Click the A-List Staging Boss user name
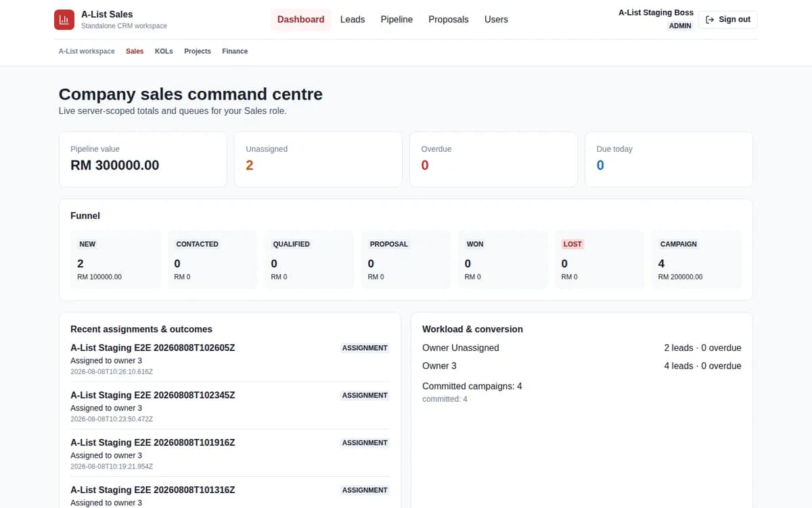This screenshot has height=508, width=812. click(x=656, y=12)
